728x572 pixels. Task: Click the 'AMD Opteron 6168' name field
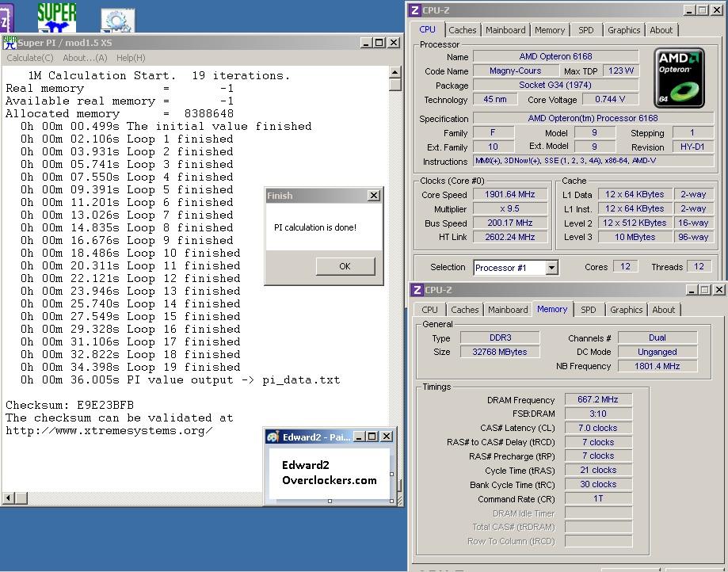(x=556, y=56)
